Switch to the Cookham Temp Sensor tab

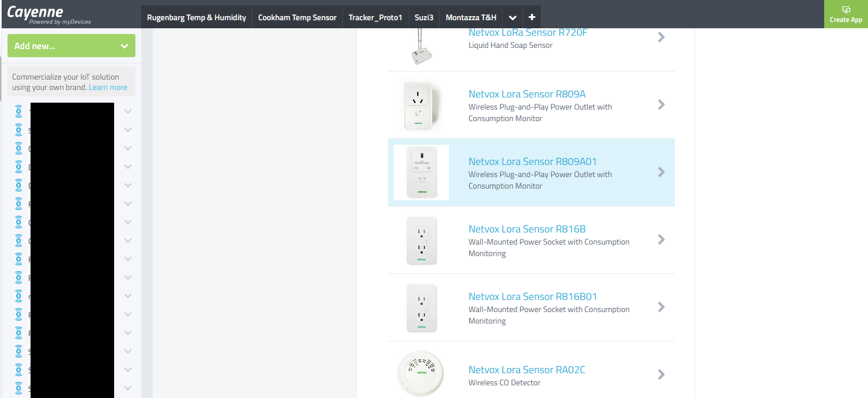point(297,16)
